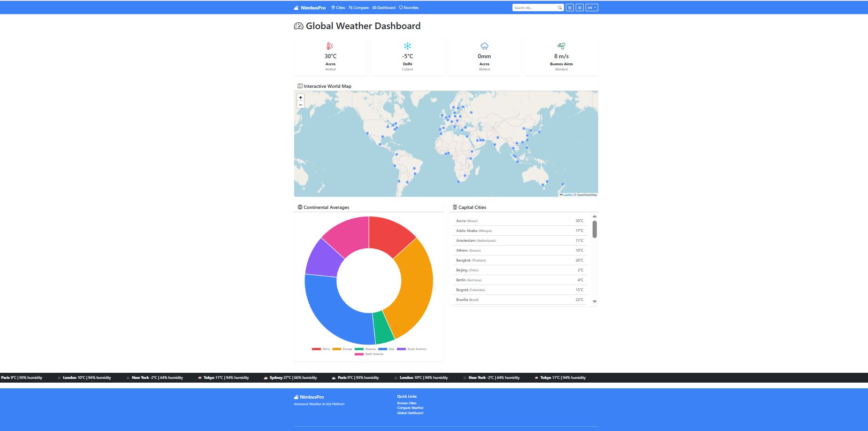The height and width of the screenshot is (431, 868).
Task: Open the Cities menu item
Action: point(338,8)
